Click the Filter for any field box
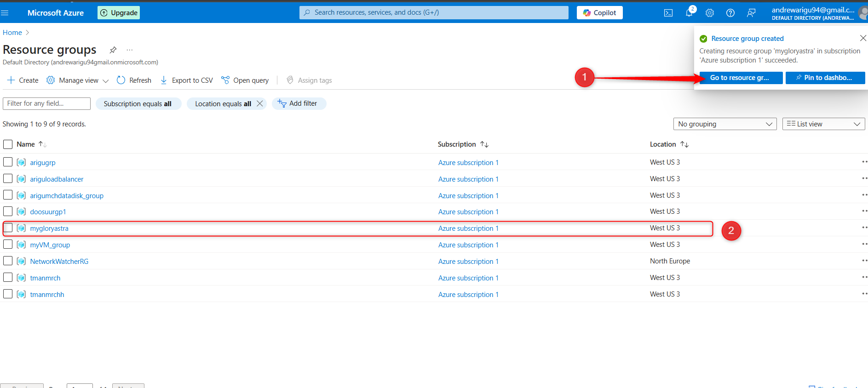This screenshot has width=868, height=388. (x=46, y=103)
